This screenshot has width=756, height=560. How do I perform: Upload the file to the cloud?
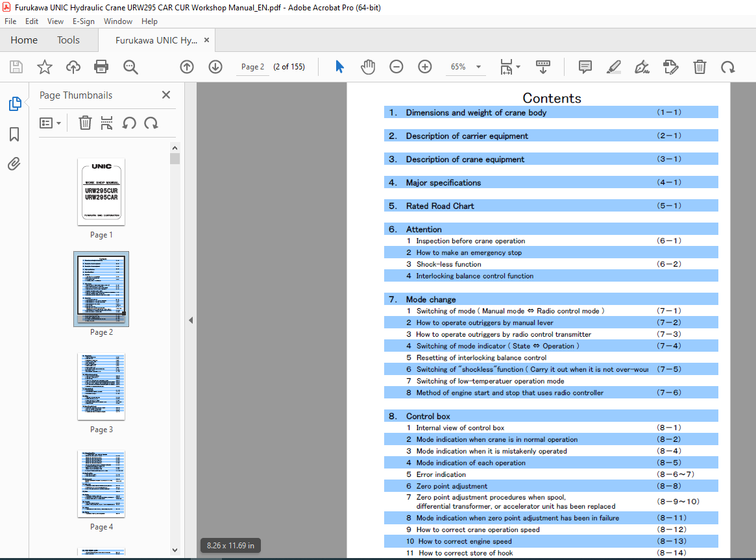73,67
